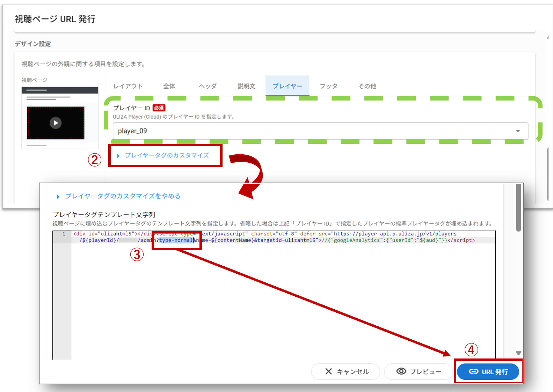553x392 pixels.
Task: Select the プレイヤー tab
Action: tap(287, 86)
